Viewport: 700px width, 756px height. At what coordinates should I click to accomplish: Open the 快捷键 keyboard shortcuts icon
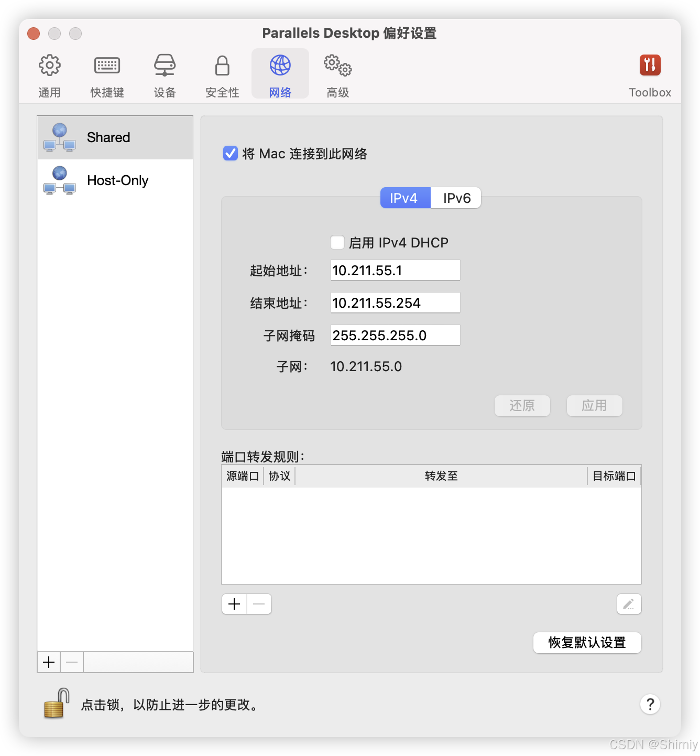tap(107, 66)
